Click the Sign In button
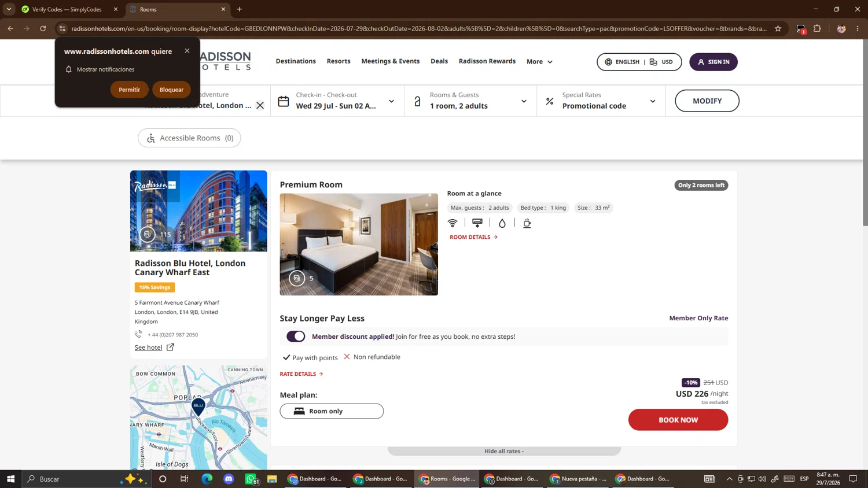This screenshot has width=868, height=488. point(713,62)
